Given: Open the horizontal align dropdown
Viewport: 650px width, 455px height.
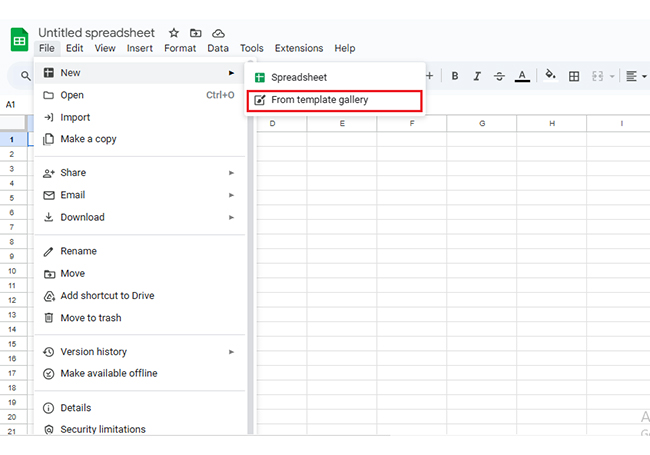Looking at the screenshot, I should point(635,76).
